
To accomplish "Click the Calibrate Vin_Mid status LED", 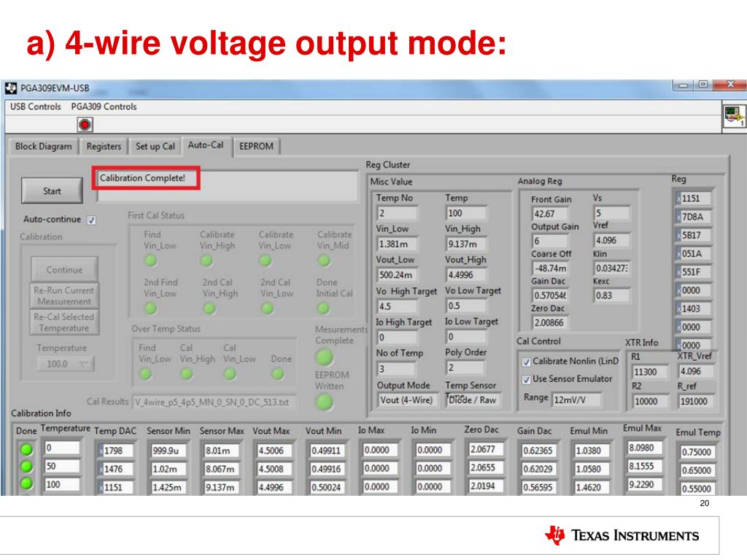I will (x=324, y=260).
